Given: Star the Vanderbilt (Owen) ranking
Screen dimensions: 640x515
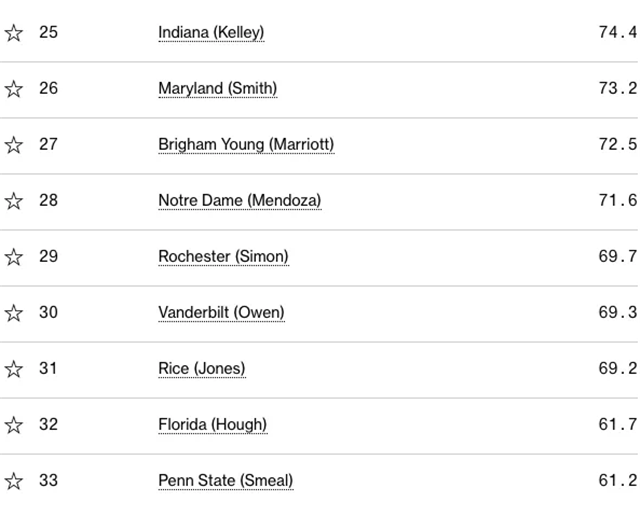Looking at the screenshot, I should pos(13,313).
